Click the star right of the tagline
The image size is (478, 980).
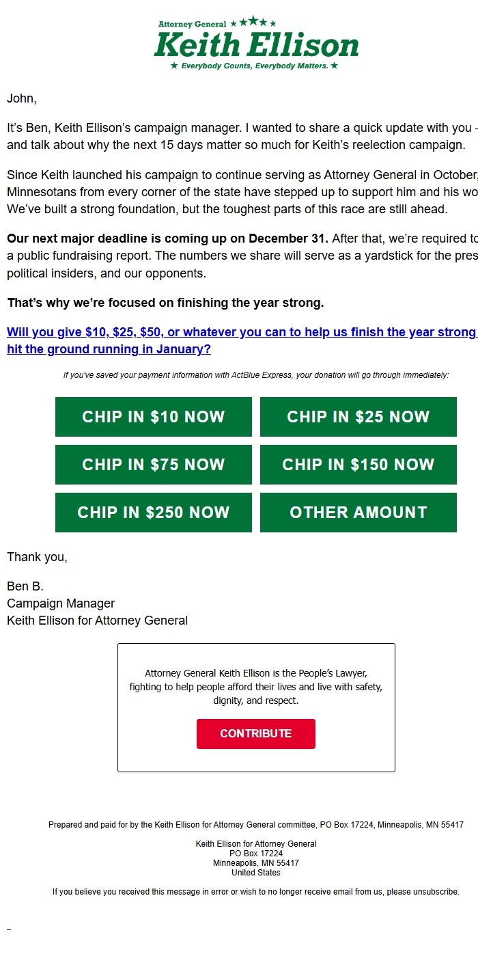(333, 66)
